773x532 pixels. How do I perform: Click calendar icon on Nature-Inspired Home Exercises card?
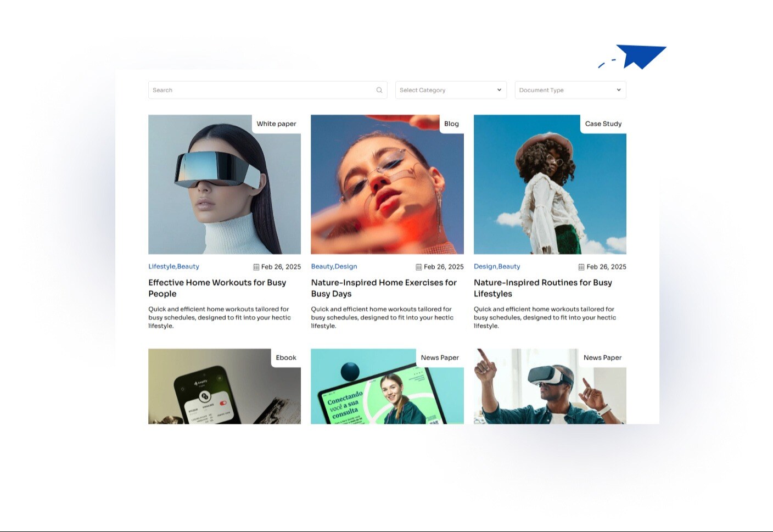click(x=418, y=266)
